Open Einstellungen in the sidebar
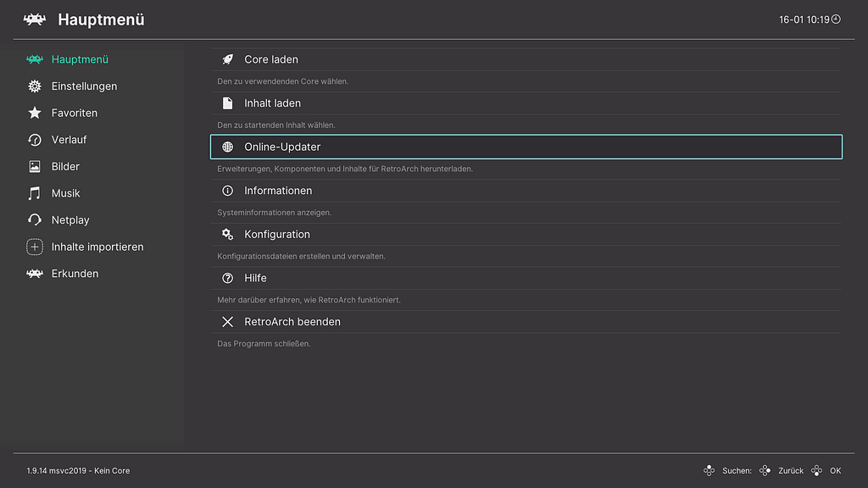The width and height of the screenshot is (868, 488). [x=83, y=86]
